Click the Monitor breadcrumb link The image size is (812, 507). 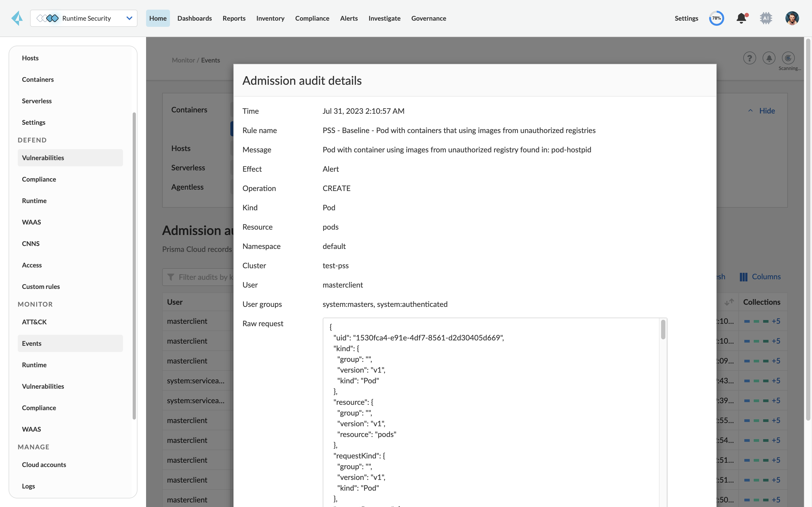183,60
